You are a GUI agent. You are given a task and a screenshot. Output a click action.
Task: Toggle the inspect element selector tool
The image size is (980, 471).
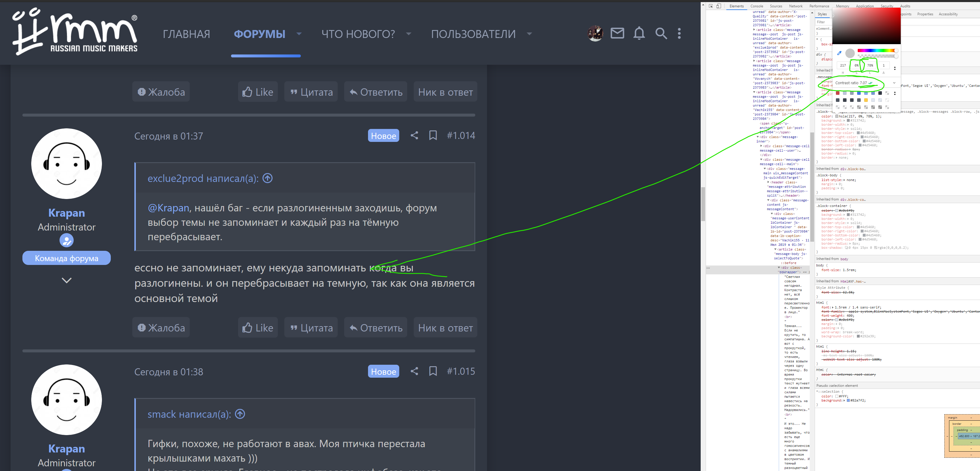pyautogui.click(x=711, y=6)
